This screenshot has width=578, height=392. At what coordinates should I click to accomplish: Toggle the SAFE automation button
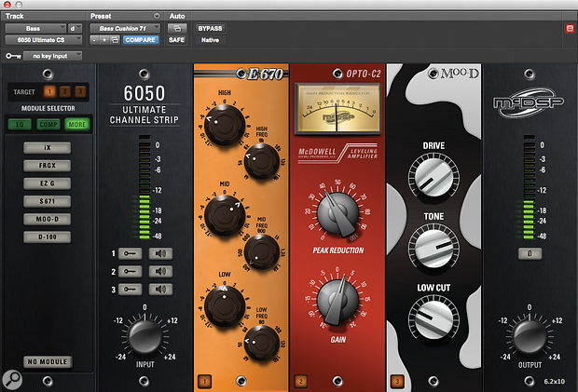tap(177, 40)
